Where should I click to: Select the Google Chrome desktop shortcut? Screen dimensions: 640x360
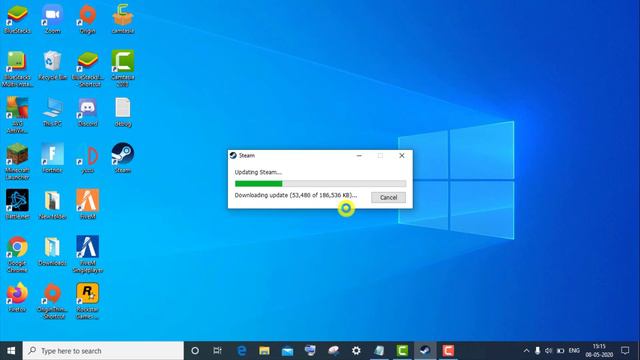click(x=17, y=254)
